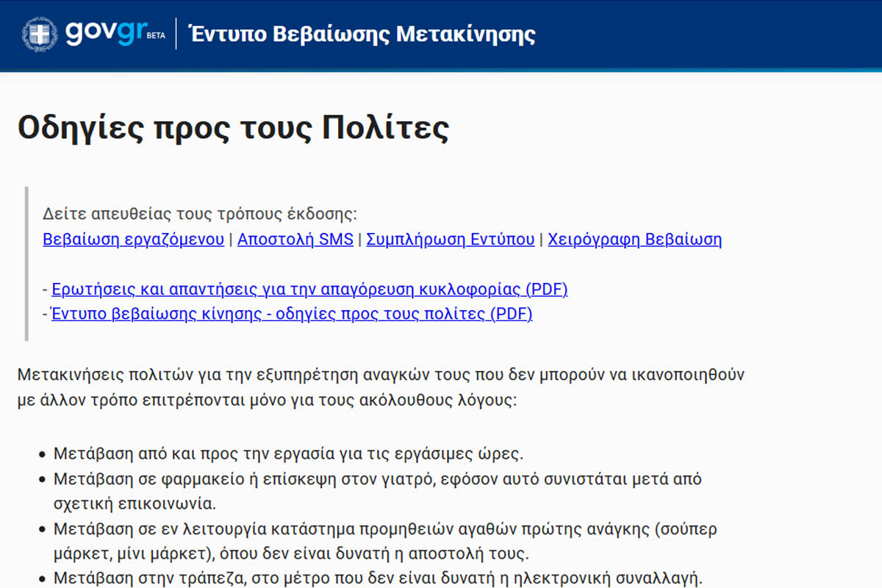
Task: Select the bullet about μετάβαση προς την εργασία
Action: tap(288, 453)
